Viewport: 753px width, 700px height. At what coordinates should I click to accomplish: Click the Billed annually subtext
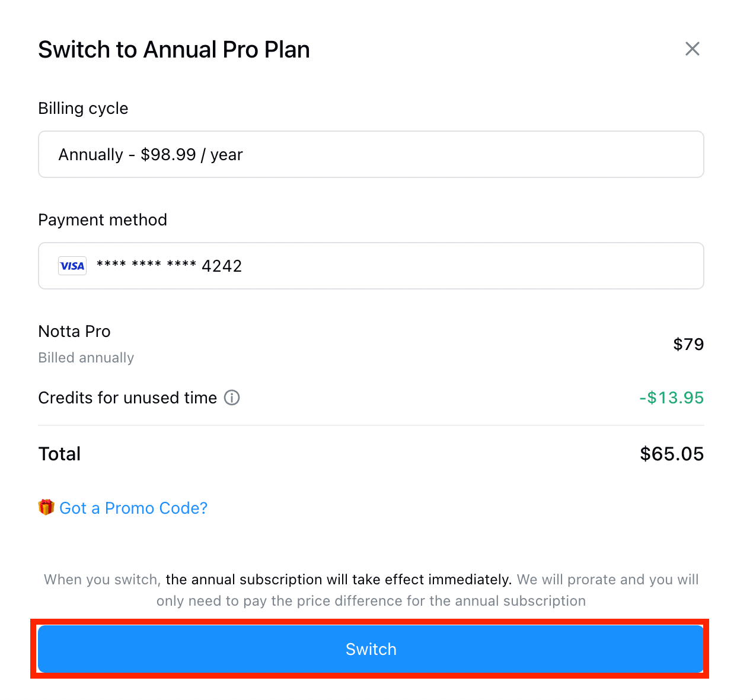tap(86, 358)
